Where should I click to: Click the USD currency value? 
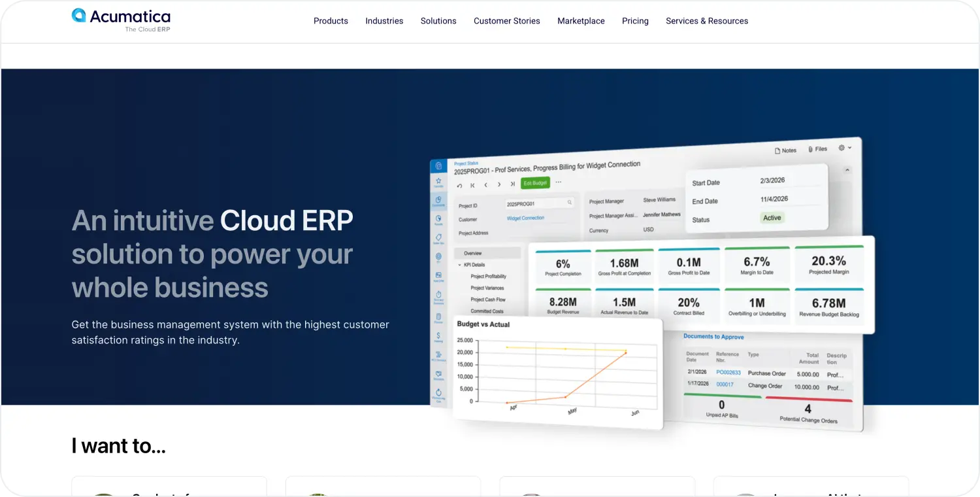648,230
